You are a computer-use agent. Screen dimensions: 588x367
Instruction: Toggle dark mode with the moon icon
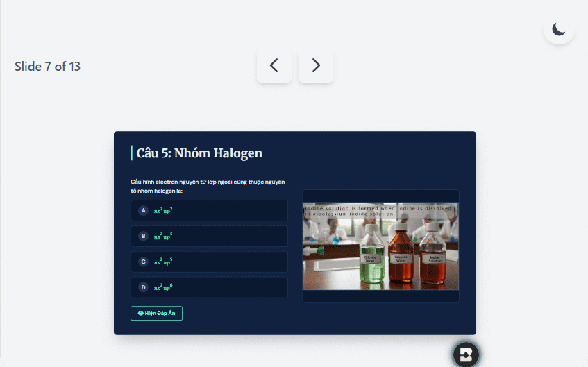coord(559,29)
